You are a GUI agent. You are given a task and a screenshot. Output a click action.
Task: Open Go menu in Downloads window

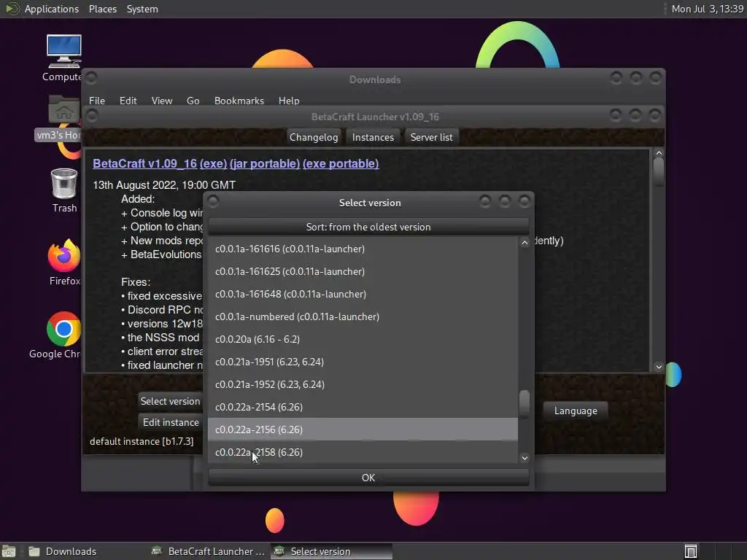coord(193,101)
